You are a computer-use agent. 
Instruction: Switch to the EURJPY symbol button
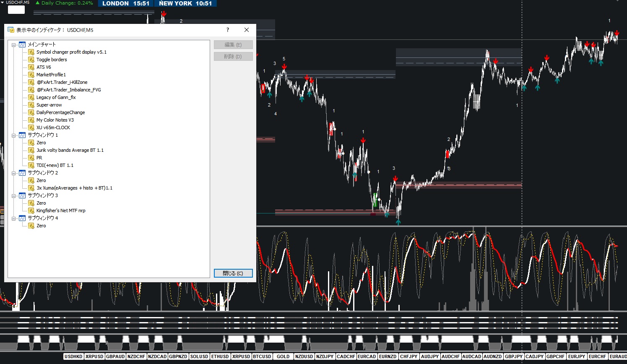point(577,356)
